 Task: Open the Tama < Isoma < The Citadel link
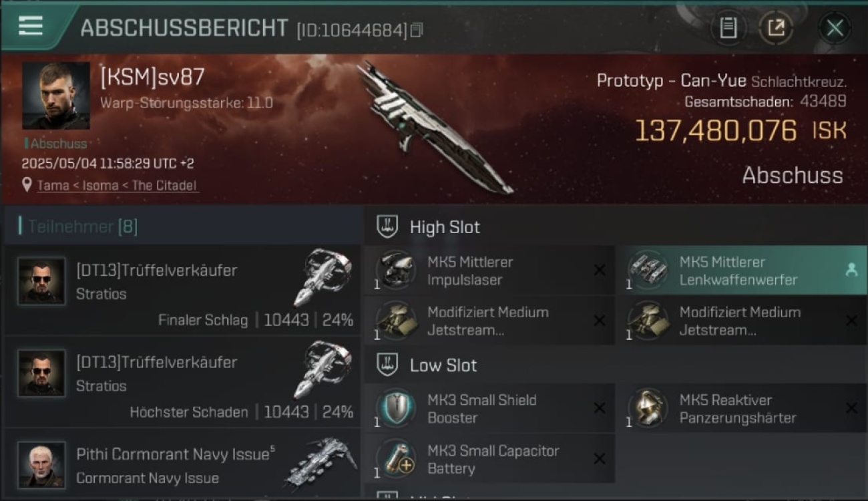[117, 186]
